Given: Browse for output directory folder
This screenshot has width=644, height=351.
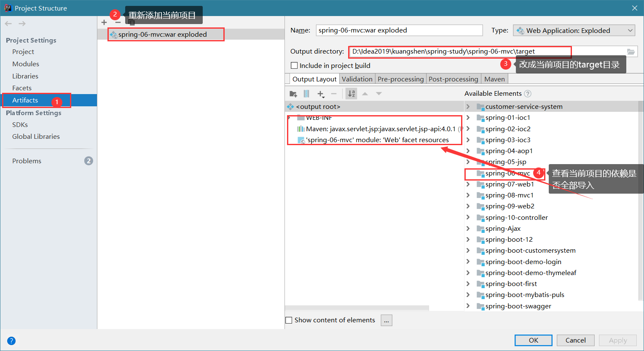Looking at the screenshot, I should 631,51.
